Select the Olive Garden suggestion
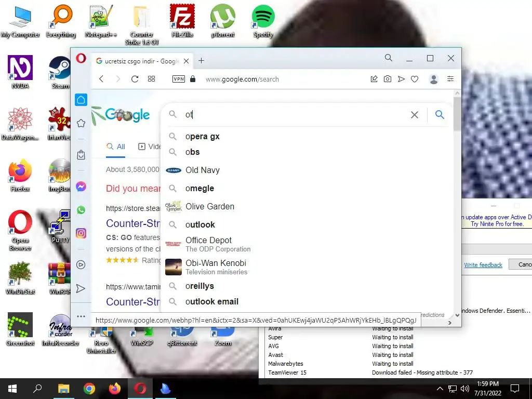Viewport: 532px width, 399px height. [x=305, y=206]
